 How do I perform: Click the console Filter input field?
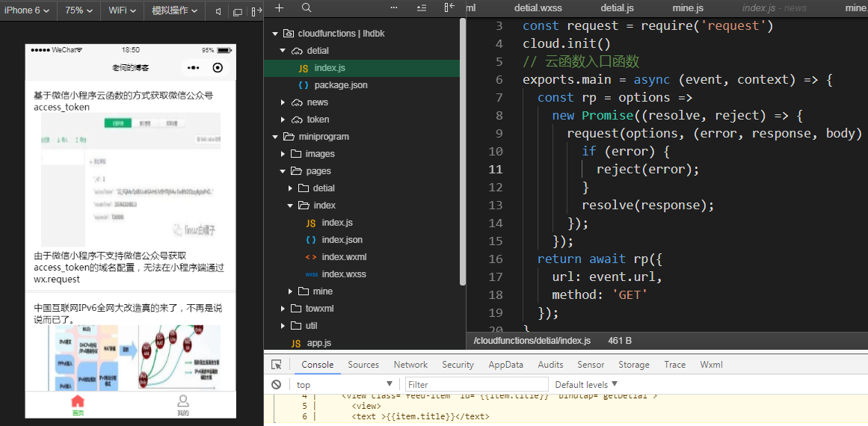click(x=477, y=384)
